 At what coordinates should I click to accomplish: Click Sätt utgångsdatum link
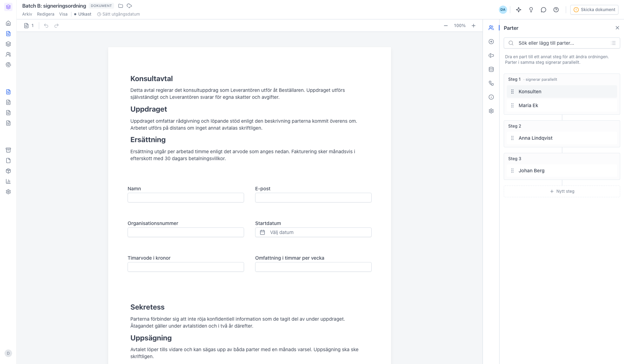tap(119, 14)
